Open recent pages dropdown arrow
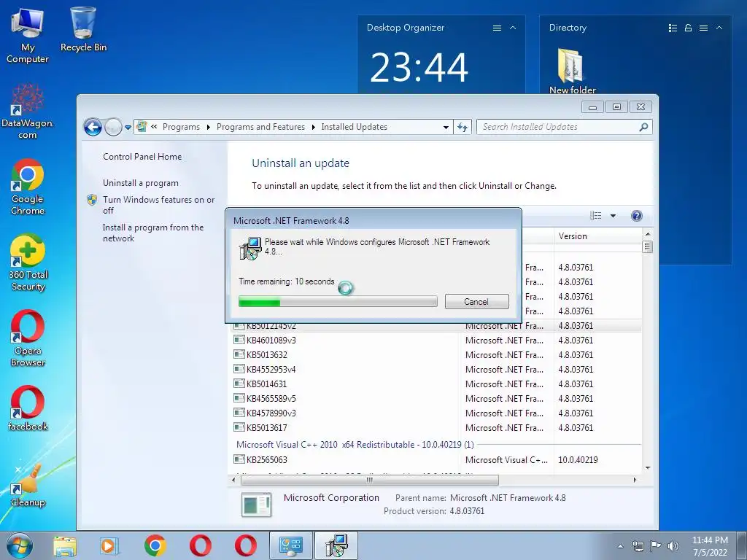Screen dimensions: 747x560 pos(128,128)
